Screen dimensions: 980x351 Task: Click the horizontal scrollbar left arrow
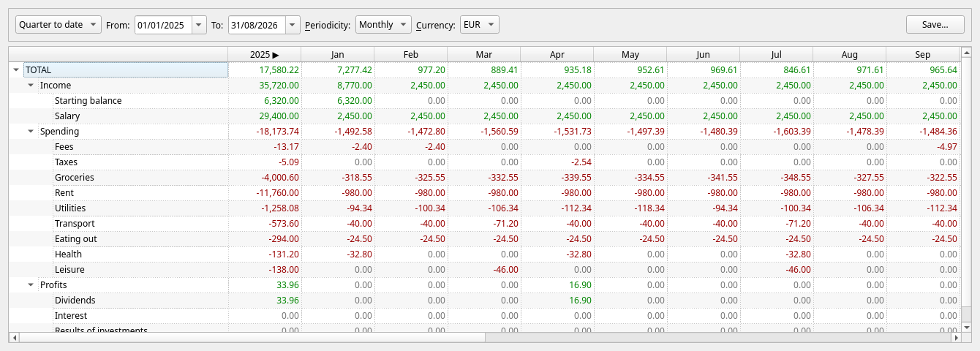[13, 337]
